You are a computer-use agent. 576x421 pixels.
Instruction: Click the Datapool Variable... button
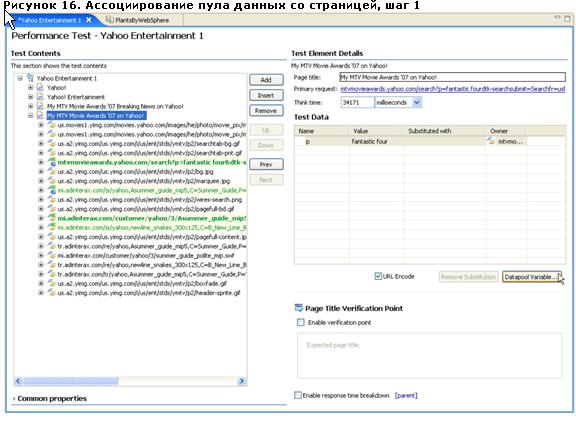[532, 277]
